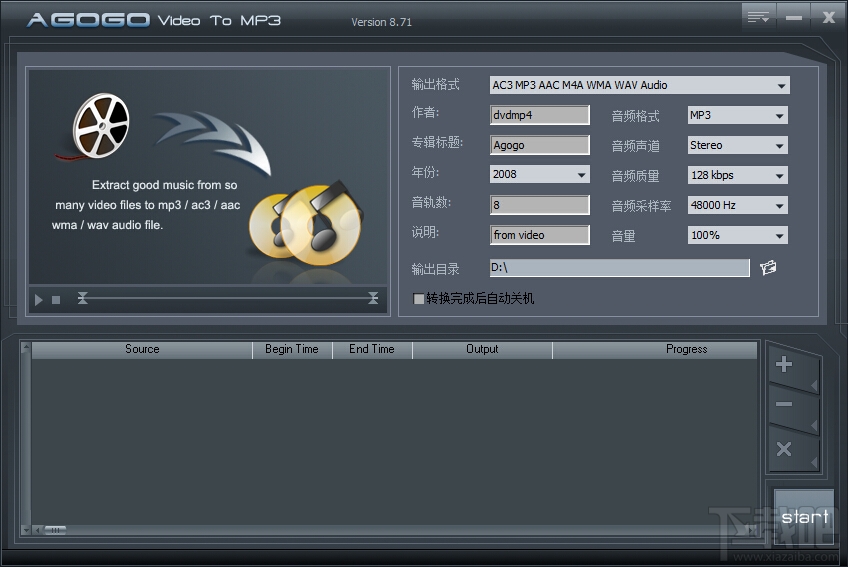The height and width of the screenshot is (567, 848).
Task: Click the Output column header
Action: 482,350
